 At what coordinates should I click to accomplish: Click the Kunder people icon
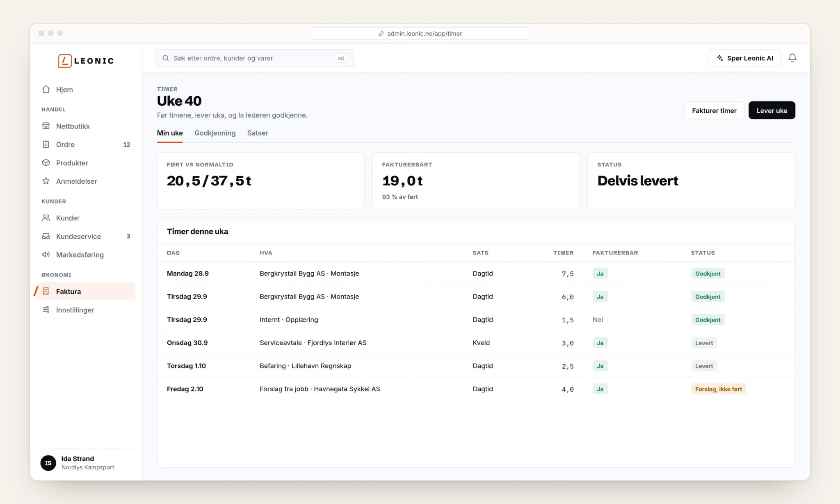pos(46,218)
